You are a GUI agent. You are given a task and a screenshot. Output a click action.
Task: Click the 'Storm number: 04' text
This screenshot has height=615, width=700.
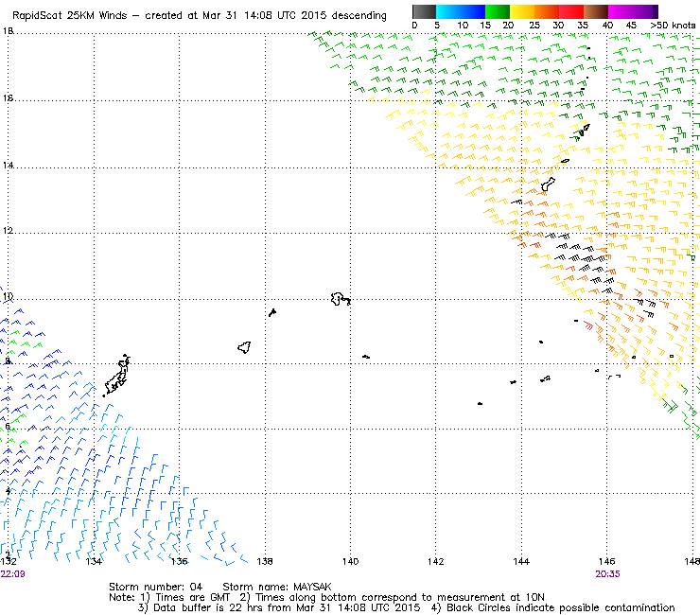coord(156,587)
